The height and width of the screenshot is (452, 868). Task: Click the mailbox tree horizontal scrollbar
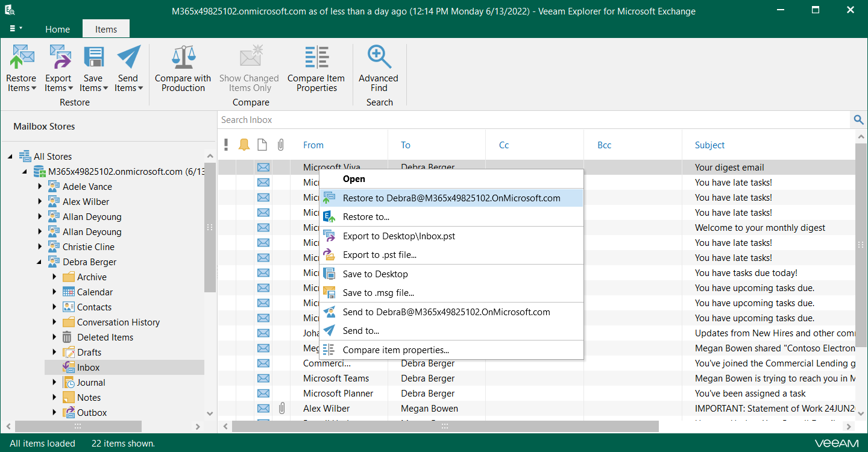[78, 426]
